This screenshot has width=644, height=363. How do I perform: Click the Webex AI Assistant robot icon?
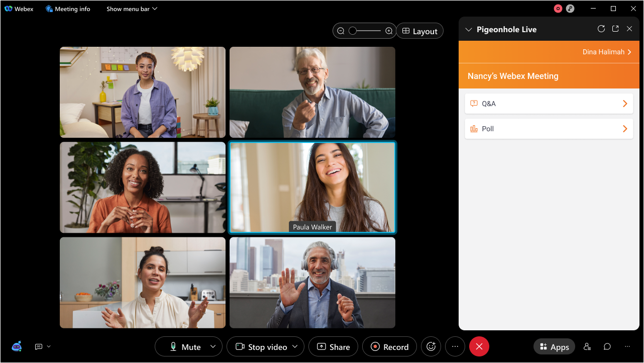click(17, 346)
